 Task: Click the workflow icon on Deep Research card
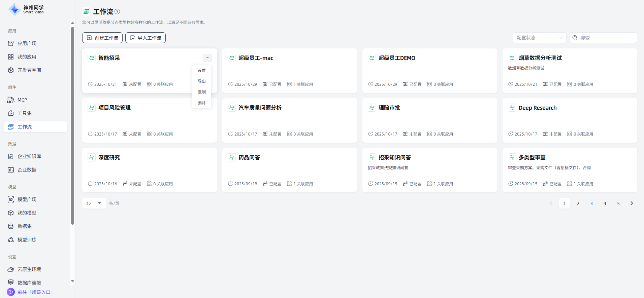[x=512, y=108]
